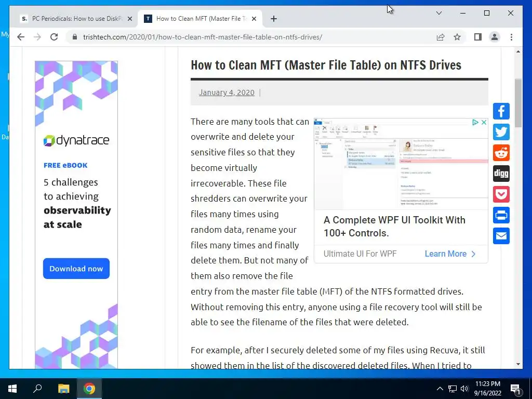Open File Explorer from taskbar
532x399 pixels.
coord(63,389)
